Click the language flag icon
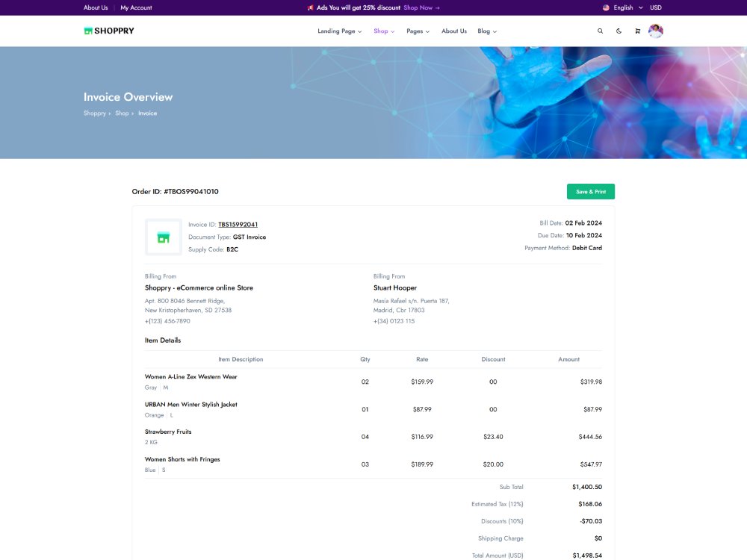This screenshot has height=560, width=747. click(605, 7)
